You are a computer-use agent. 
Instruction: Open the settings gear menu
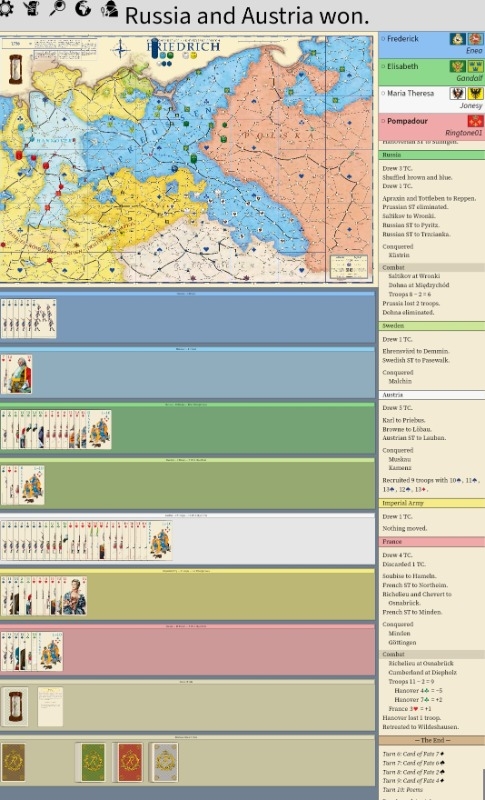[x=6, y=8]
